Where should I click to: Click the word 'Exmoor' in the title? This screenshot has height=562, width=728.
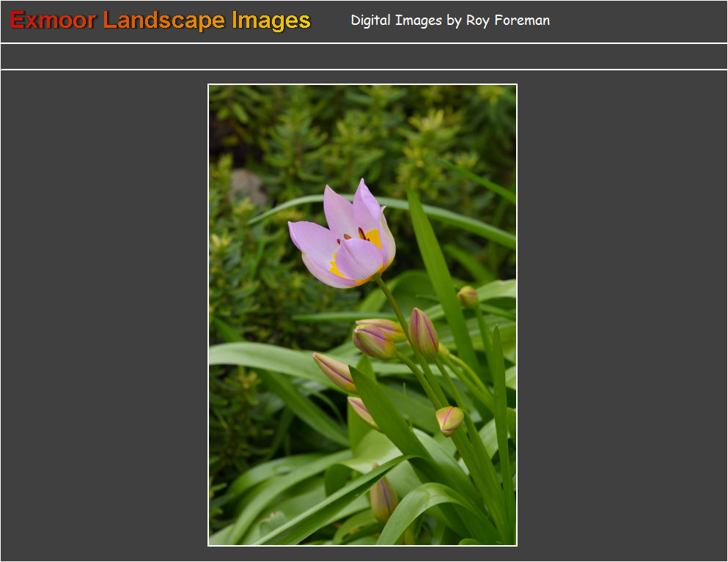click(53, 21)
